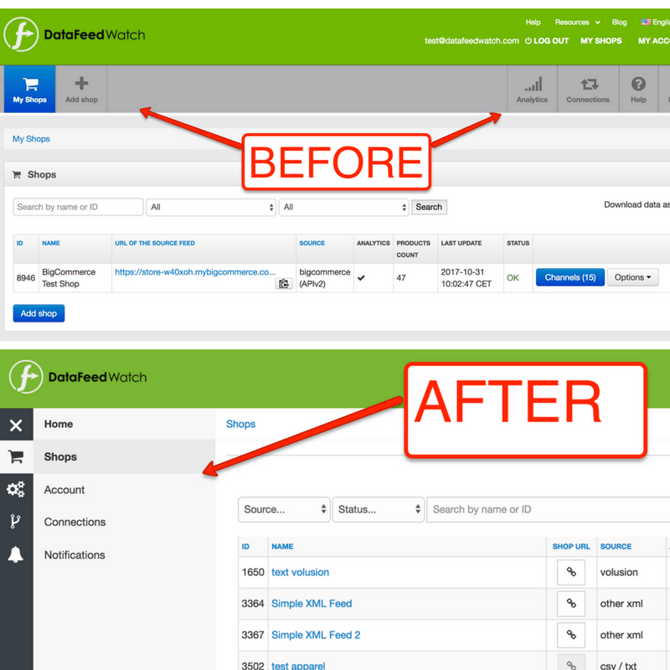Click the Channels (15) button
This screenshot has width=670, height=670.
pyautogui.click(x=570, y=277)
